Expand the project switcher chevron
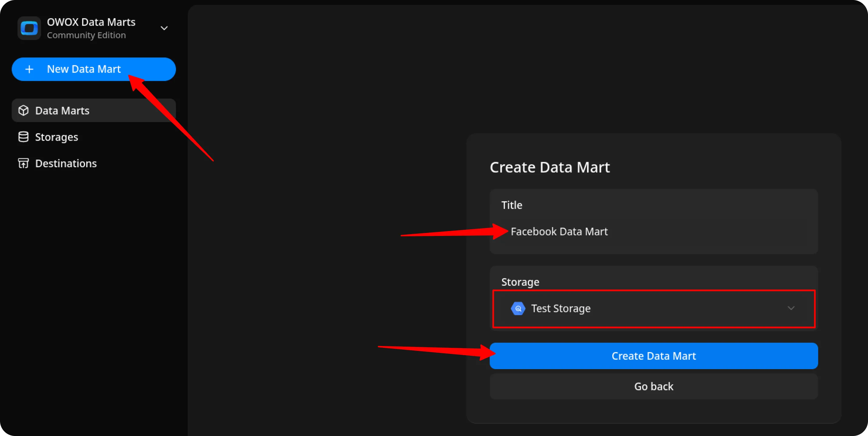Screen dimensions: 868x436 pos(164,28)
